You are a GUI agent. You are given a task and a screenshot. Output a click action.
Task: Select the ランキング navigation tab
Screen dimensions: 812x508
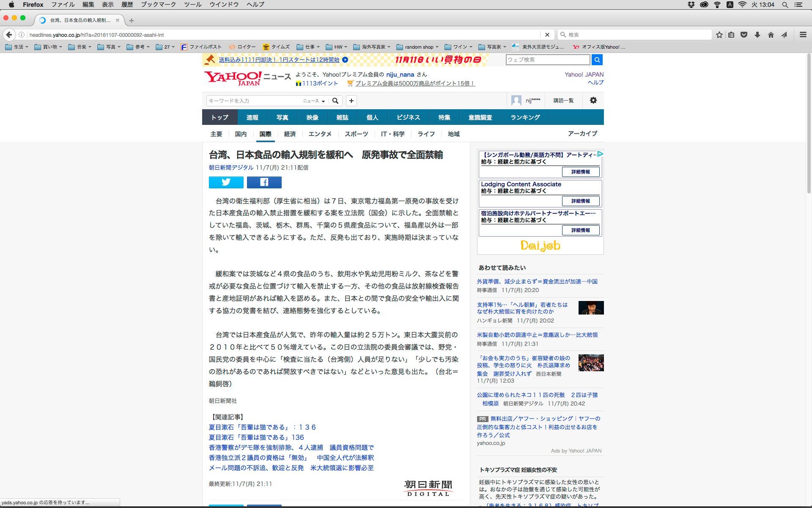point(525,117)
